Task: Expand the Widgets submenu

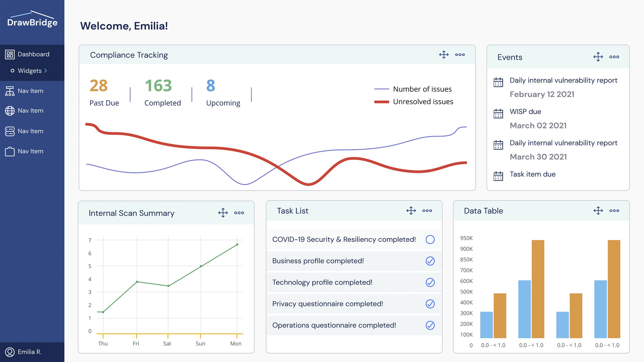Action: click(x=32, y=71)
